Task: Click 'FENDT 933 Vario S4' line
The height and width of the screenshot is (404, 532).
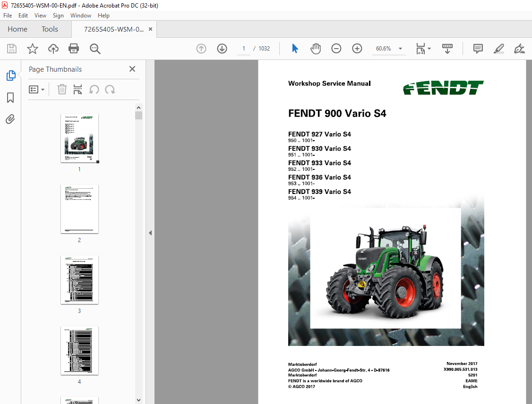Action: [x=319, y=163]
